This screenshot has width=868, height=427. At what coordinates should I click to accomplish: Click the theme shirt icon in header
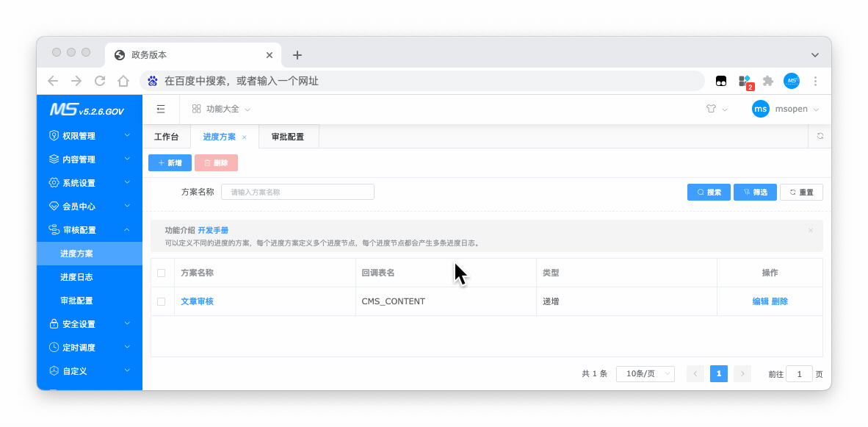(711, 109)
